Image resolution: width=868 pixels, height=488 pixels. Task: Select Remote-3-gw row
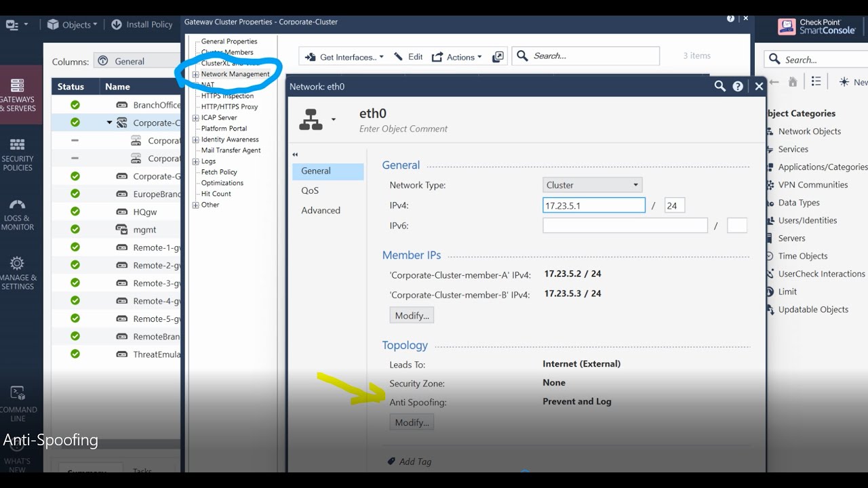coord(116,283)
